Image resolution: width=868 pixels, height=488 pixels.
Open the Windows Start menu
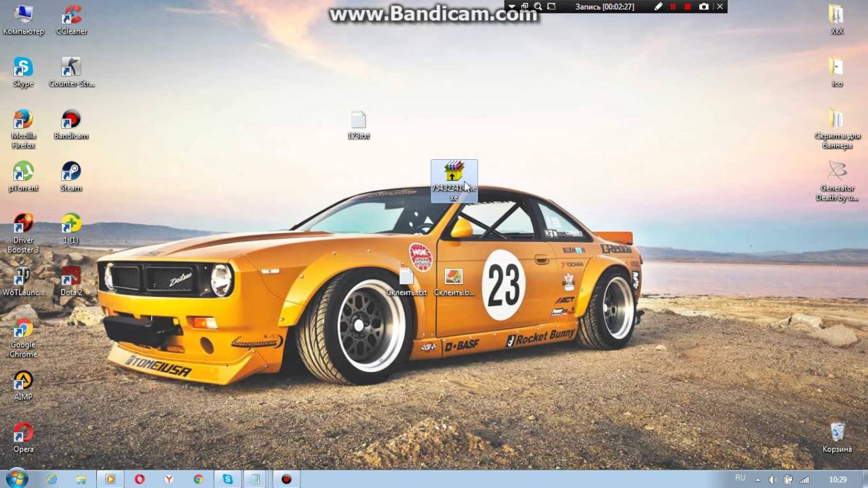click(x=16, y=479)
